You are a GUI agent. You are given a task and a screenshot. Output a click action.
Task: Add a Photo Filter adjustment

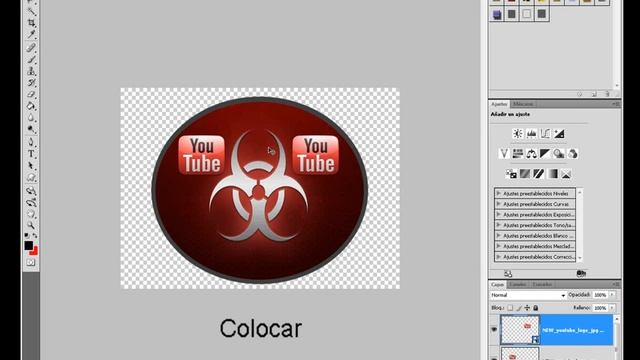[559, 153]
